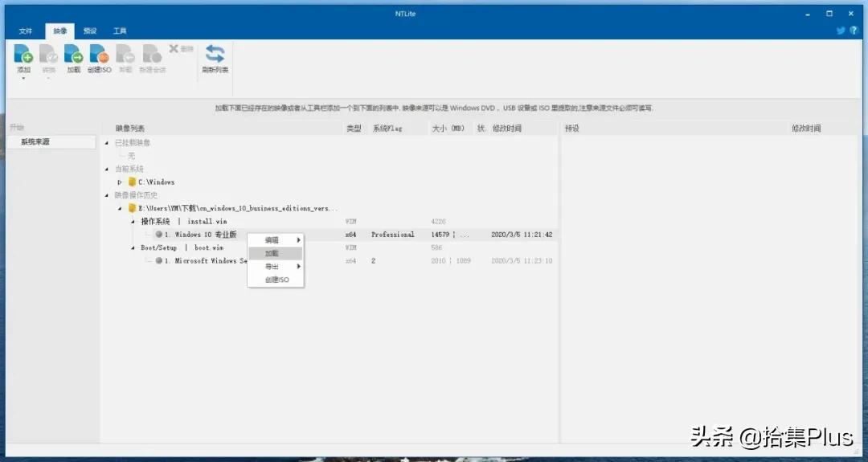This screenshot has height=462, width=868.
Task: Click the E:\Users\YM\下载\cn_windows_10_business path text
Action: [237, 209]
